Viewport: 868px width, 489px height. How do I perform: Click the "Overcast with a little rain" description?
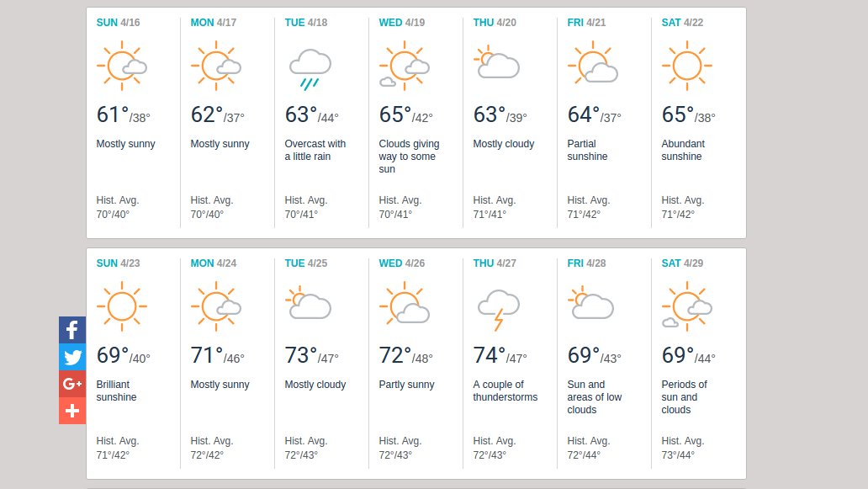(315, 151)
